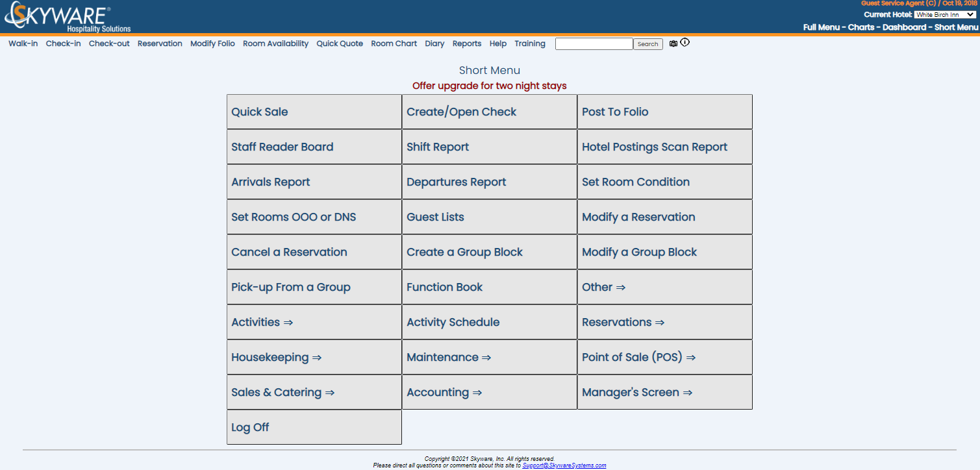This screenshot has width=980, height=470.
Task: Click the Cancel a Reservation tile
Action: [314, 252]
